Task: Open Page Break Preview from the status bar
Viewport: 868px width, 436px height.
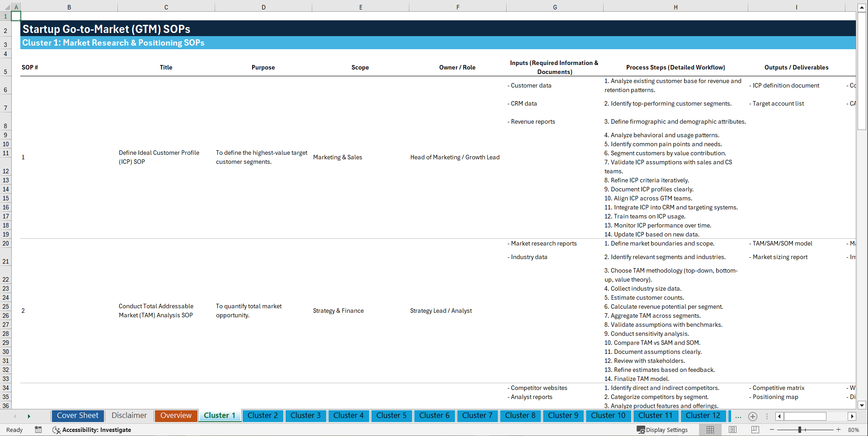Action: tap(755, 430)
